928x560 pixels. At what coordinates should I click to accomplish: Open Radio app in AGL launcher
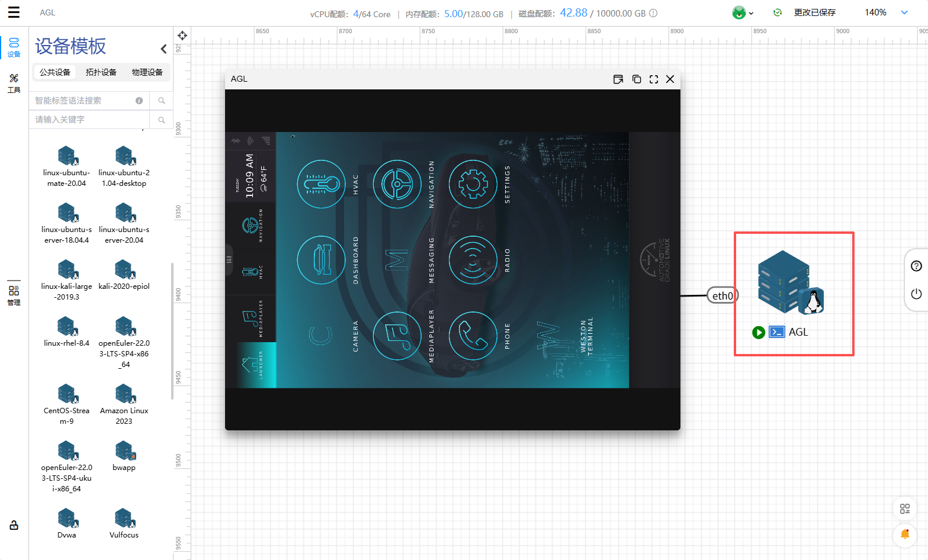(x=473, y=260)
